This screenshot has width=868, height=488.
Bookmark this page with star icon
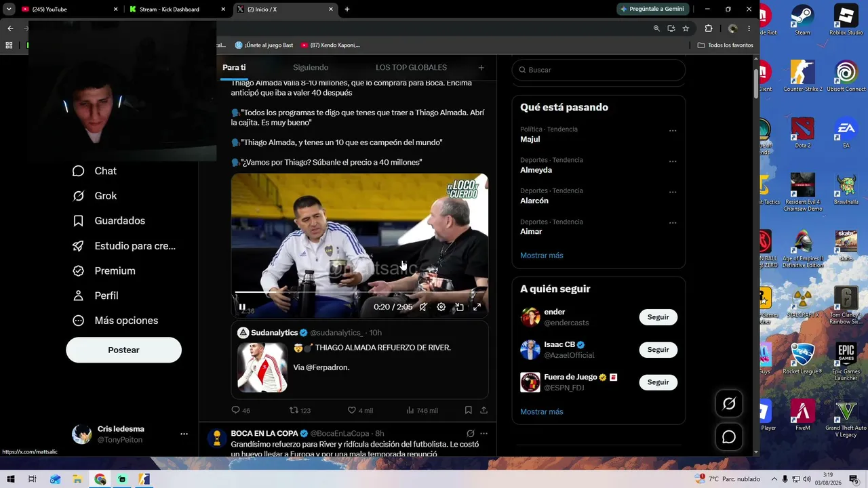click(x=686, y=28)
